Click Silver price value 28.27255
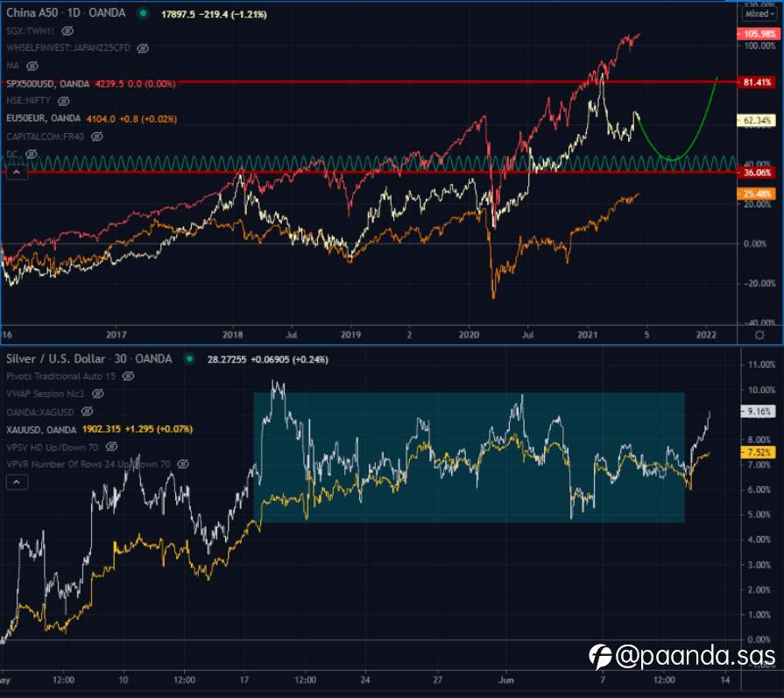 coord(227,359)
